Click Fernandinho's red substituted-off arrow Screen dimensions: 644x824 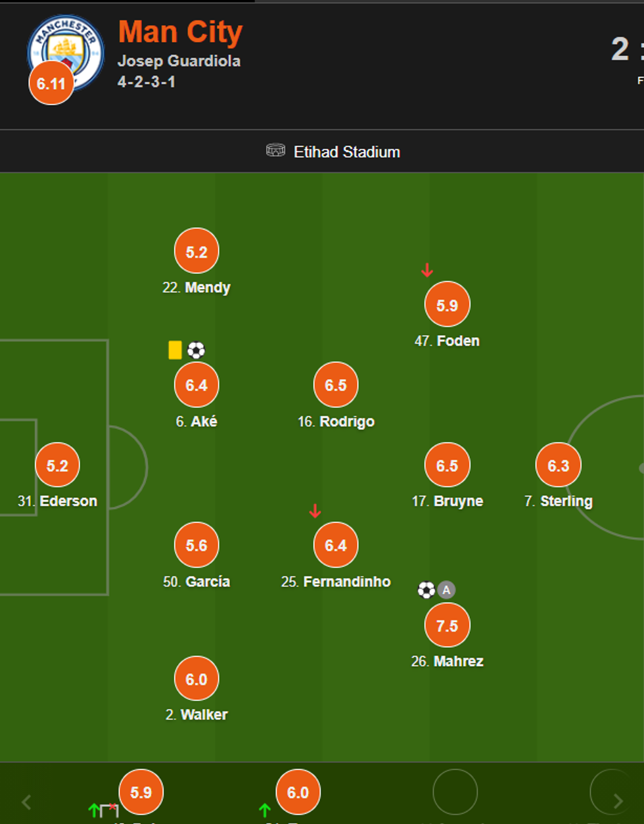pyautogui.click(x=315, y=511)
